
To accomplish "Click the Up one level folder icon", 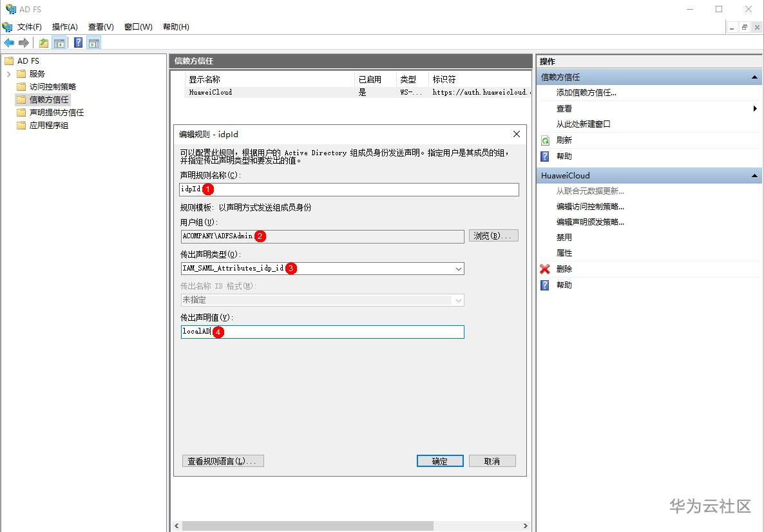I will pos(44,43).
